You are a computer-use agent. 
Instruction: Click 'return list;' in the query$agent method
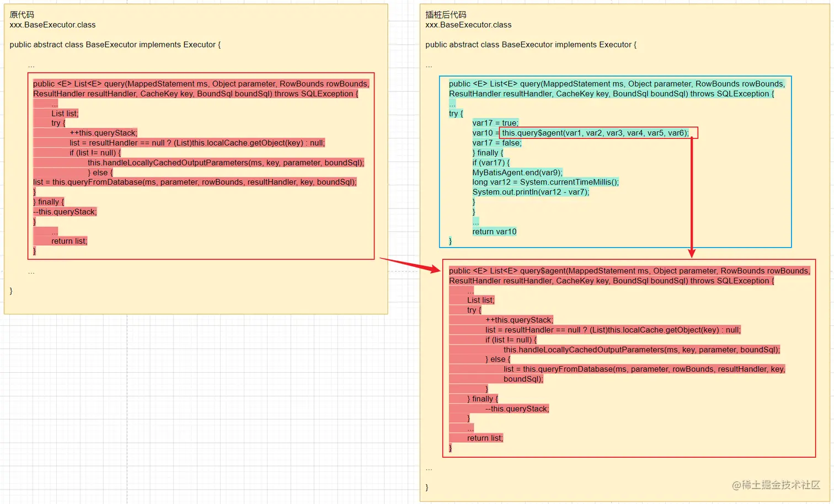coord(485,438)
